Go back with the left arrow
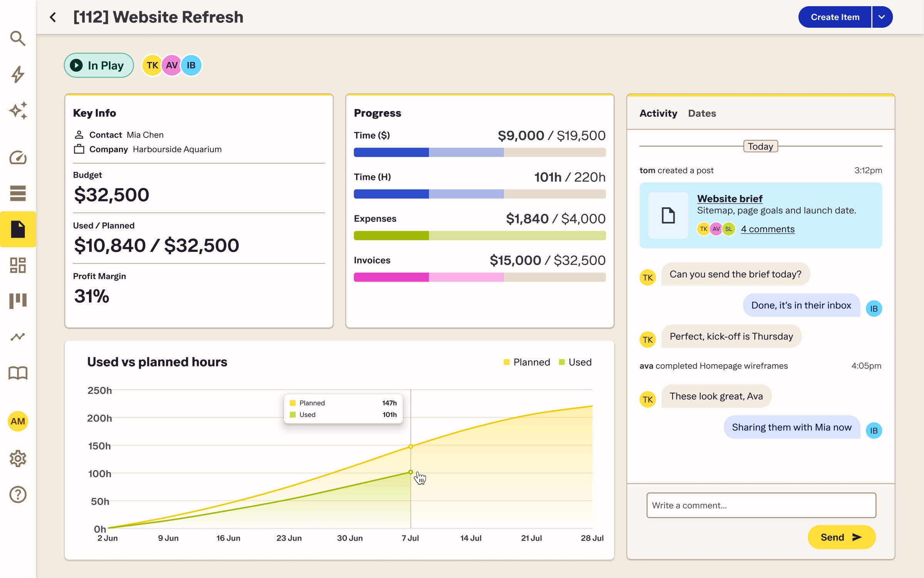The image size is (924, 578). click(x=53, y=17)
